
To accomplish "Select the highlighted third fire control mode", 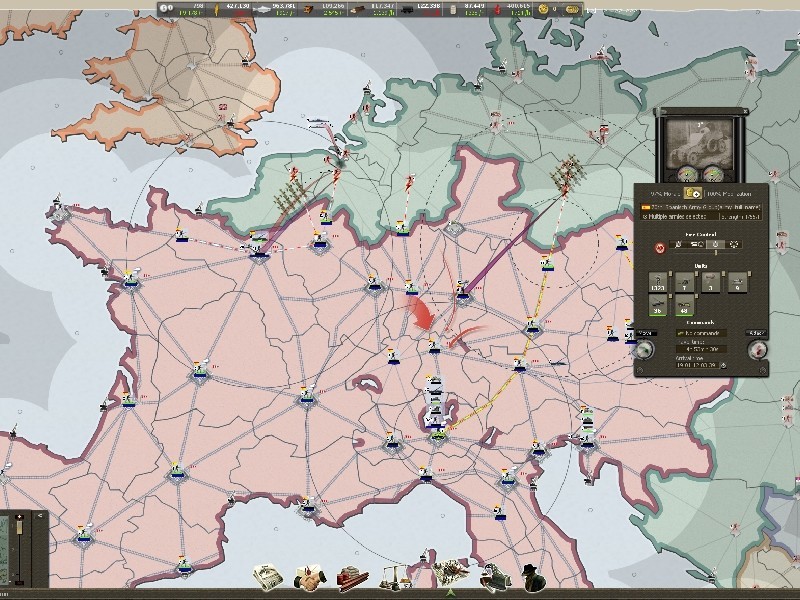I will pos(715,244).
